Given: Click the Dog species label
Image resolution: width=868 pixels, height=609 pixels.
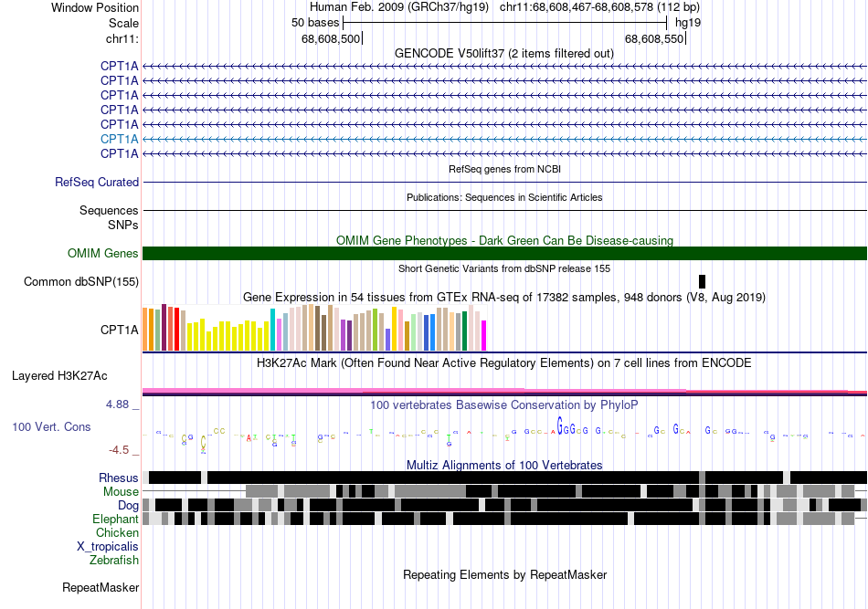Looking at the screenshot, I should 128,506.
